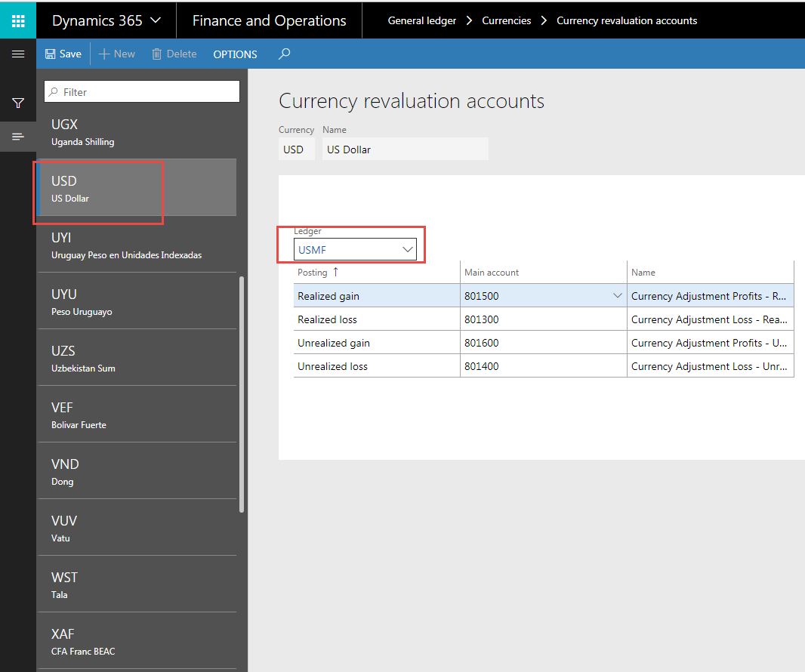
Task: Select UYU Peso Uruguayo currency
Action: point(136,301)
